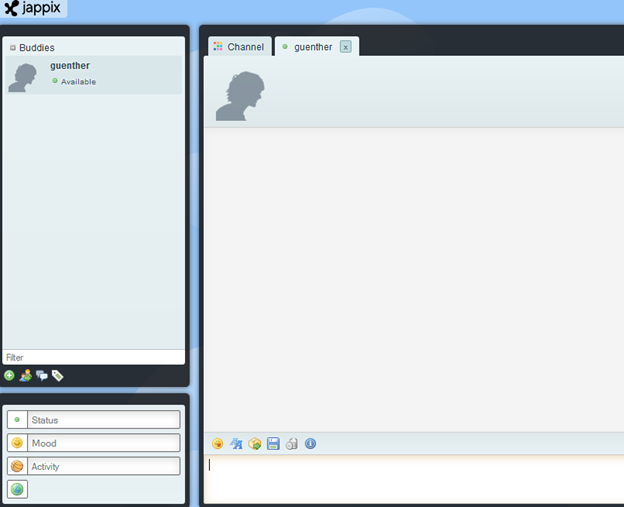Select buddy guenther in the roster

94,75
